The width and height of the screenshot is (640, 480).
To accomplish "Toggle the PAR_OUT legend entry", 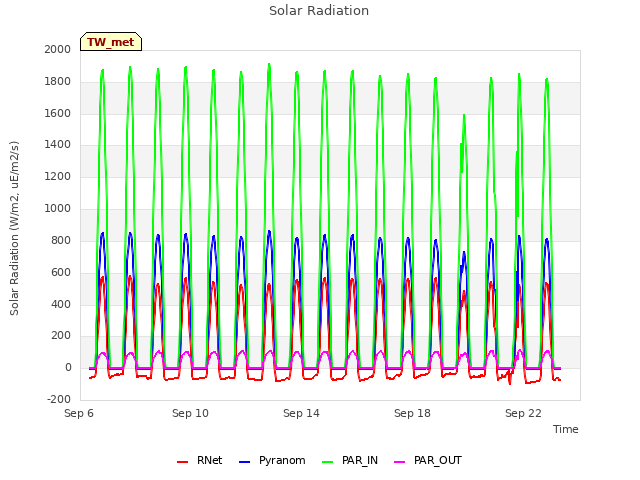I will pos(428,460).
